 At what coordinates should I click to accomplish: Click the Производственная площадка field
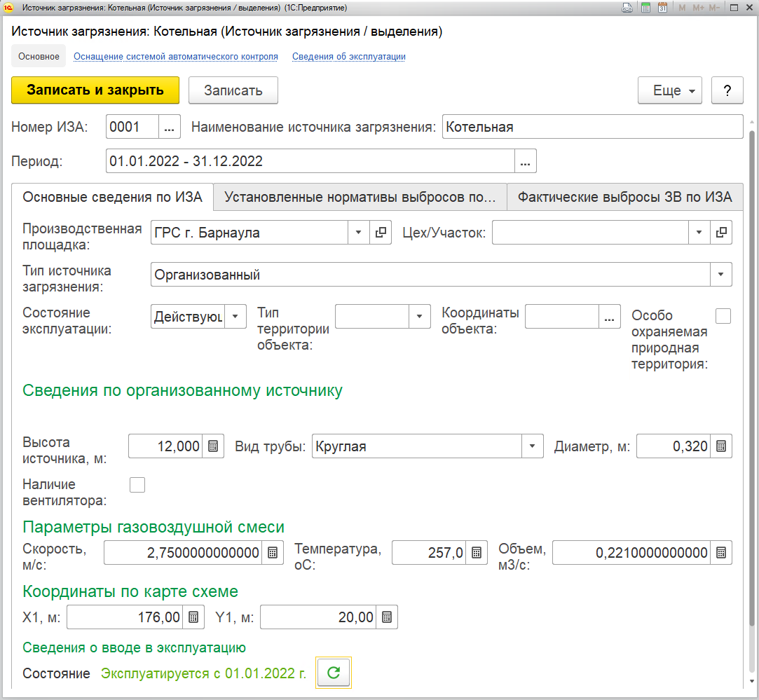[x=249, y=233]
